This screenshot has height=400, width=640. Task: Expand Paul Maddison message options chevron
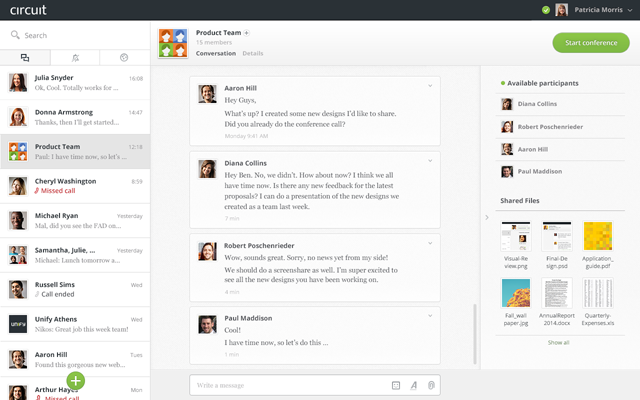[430, 316]
